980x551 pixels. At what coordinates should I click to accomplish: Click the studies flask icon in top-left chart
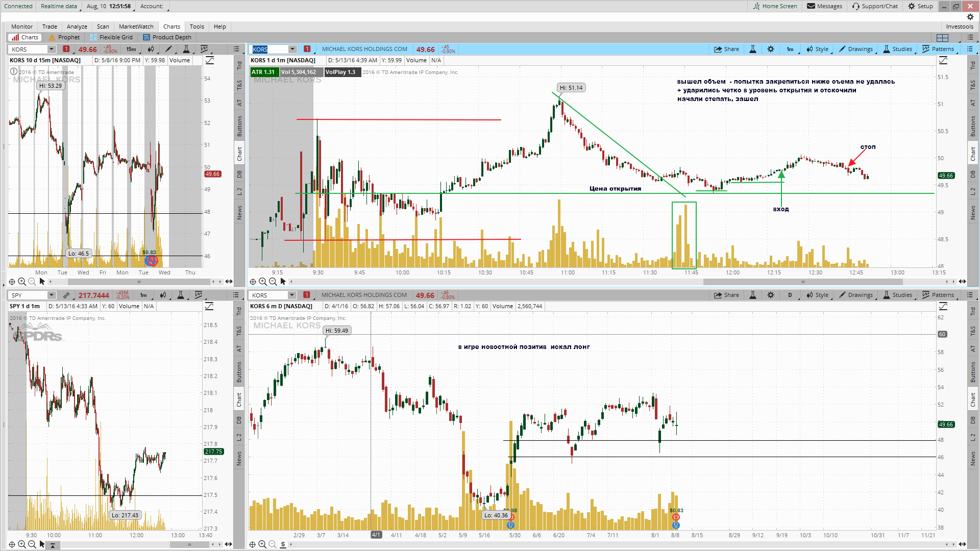point(186,49)
